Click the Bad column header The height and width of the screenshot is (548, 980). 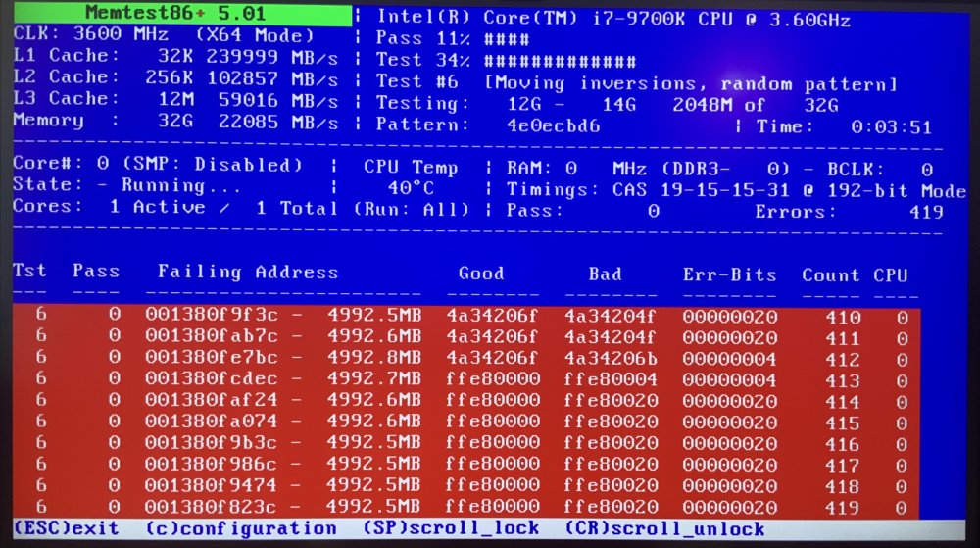coord(605,274)
